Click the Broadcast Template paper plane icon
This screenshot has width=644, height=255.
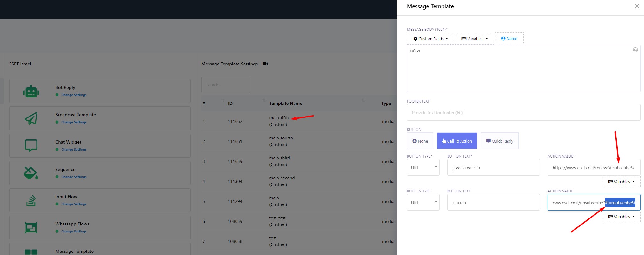click(x=31, y=118)
